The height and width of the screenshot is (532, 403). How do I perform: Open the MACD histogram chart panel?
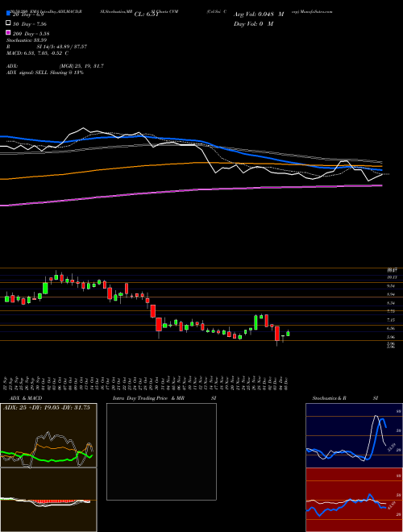click(x=48, y=500)
